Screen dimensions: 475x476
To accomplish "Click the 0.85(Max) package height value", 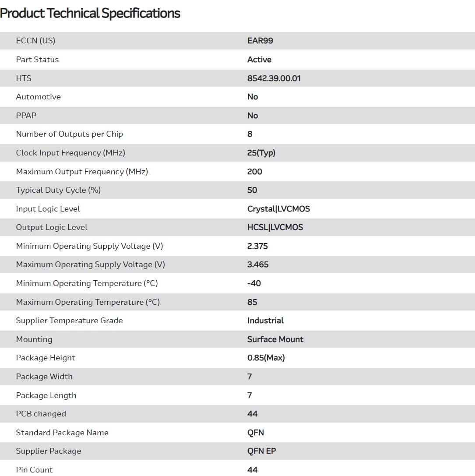I will click(x=266, y=358).
